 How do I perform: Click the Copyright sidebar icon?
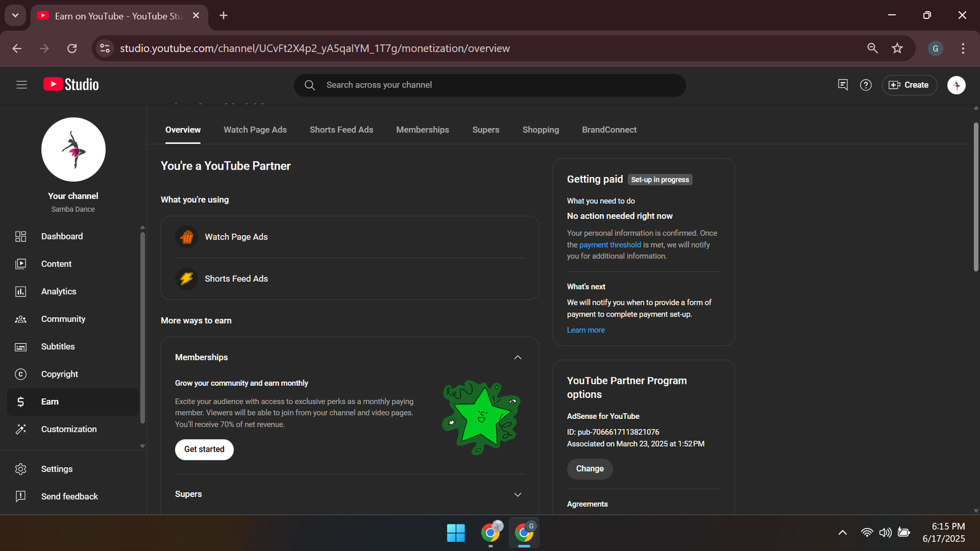coord(21,374)
